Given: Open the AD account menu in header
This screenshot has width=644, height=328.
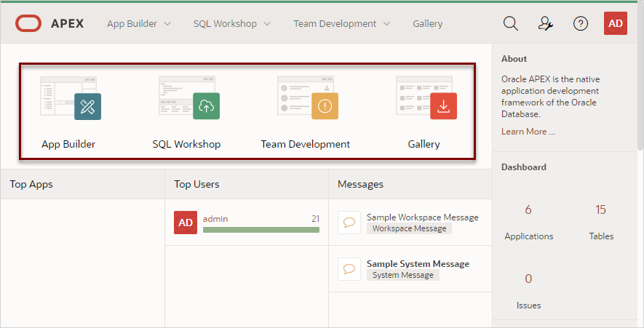Looking at the screenshot, I should (615, 23).
